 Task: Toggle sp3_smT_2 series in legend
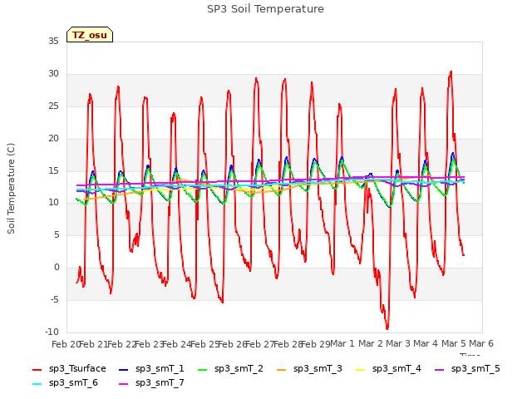click(x=231, y=369)
